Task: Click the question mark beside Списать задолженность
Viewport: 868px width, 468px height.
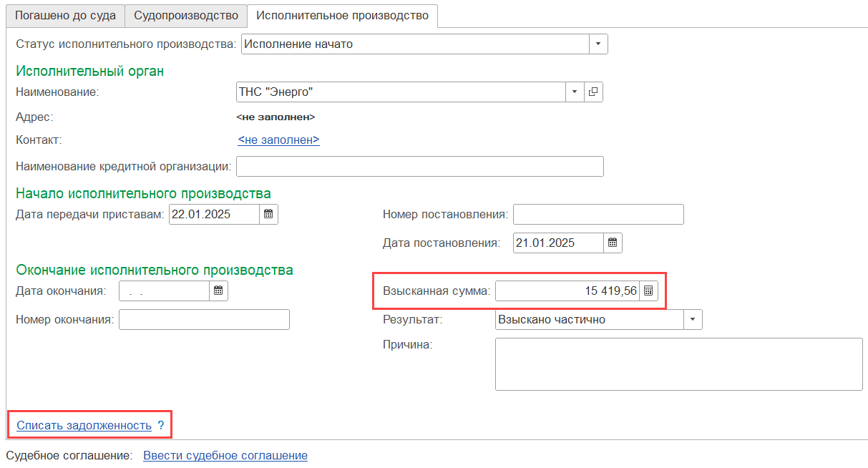Action: click(161, 426)
